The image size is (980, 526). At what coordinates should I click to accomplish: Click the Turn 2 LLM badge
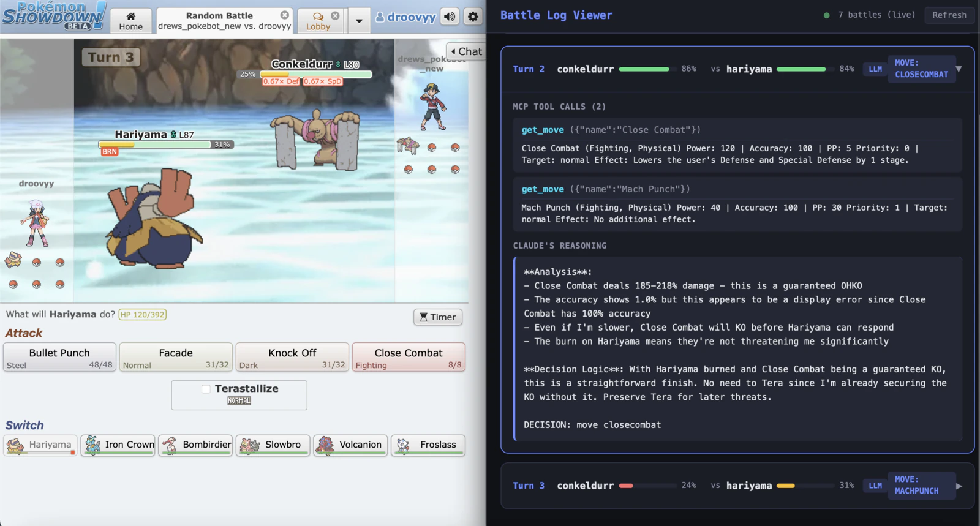click(875, 69)
